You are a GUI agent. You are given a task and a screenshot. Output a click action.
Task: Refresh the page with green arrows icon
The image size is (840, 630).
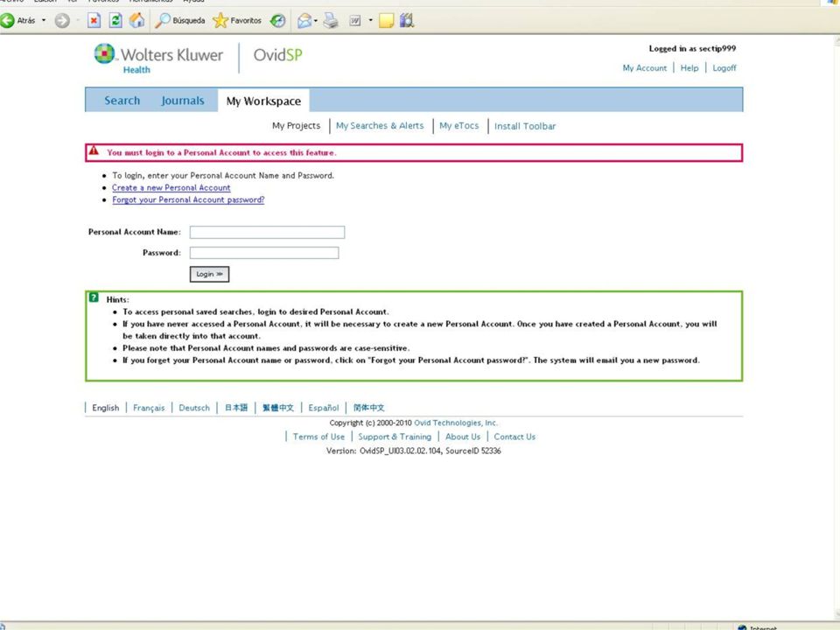115,21
